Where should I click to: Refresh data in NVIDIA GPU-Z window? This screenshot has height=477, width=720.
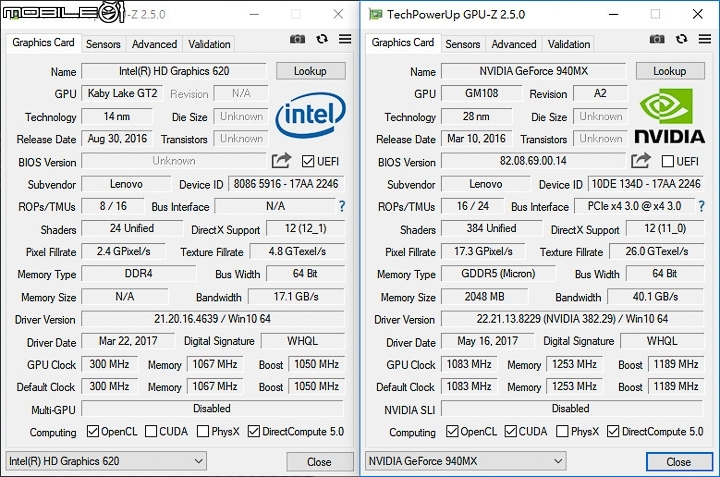[681, 39]
